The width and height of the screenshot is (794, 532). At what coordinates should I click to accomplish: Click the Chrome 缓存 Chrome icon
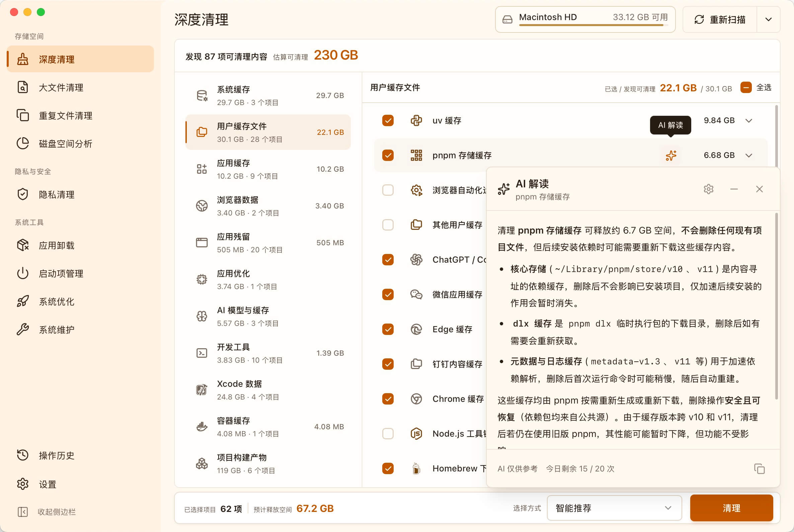click(416, 398)
